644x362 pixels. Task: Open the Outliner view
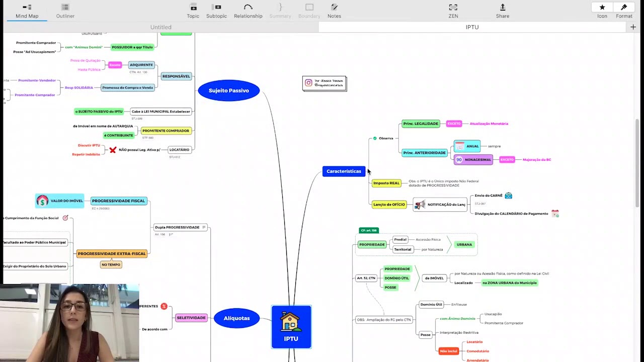[65, 11]
